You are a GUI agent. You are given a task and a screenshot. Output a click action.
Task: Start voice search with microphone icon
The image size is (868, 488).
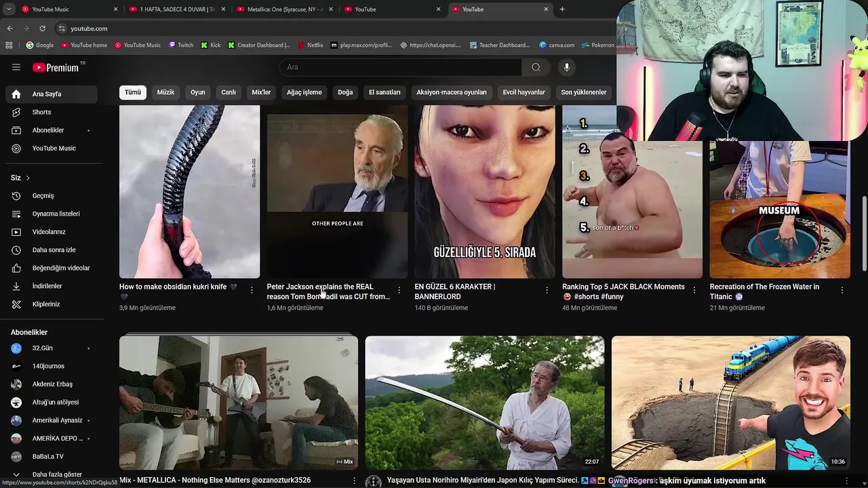[567, 67]
